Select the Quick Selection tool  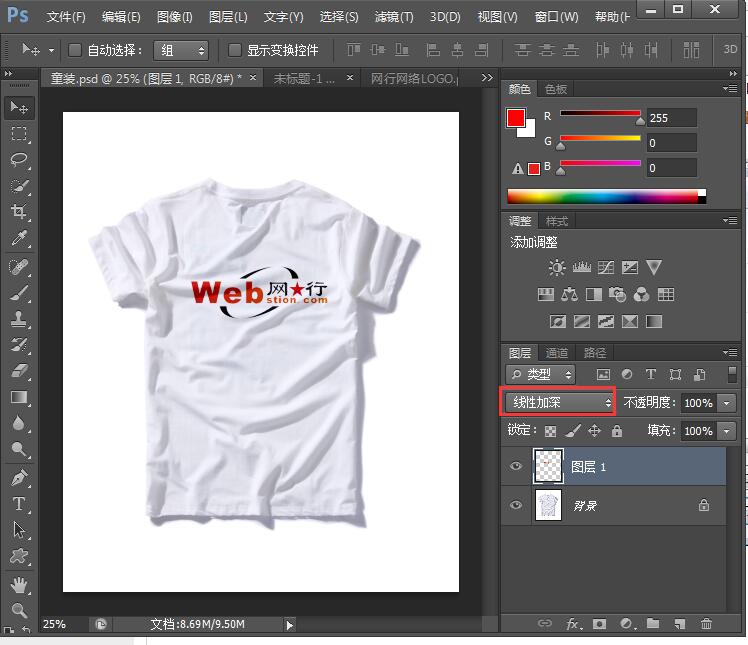19,185
